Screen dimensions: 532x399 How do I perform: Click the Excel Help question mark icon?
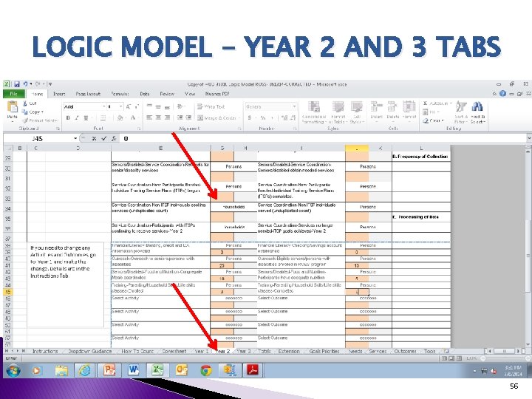click(x=503, y=94)
